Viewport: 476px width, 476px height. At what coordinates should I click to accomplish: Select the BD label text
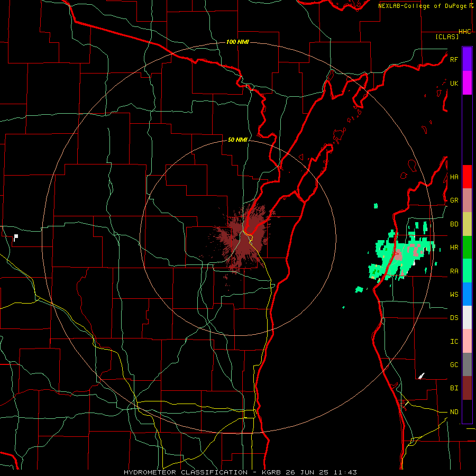click(454, 224)
